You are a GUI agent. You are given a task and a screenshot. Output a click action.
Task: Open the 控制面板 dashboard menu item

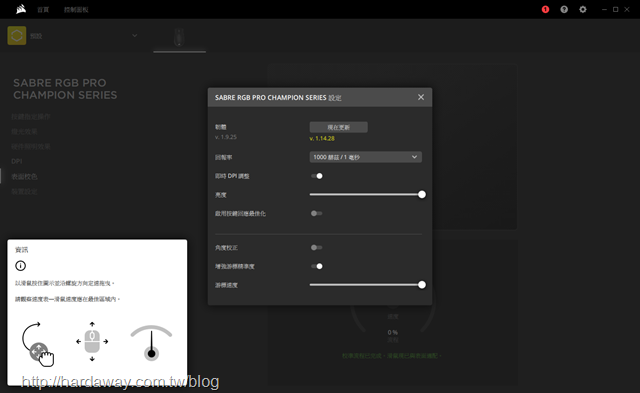click(76, 9)
